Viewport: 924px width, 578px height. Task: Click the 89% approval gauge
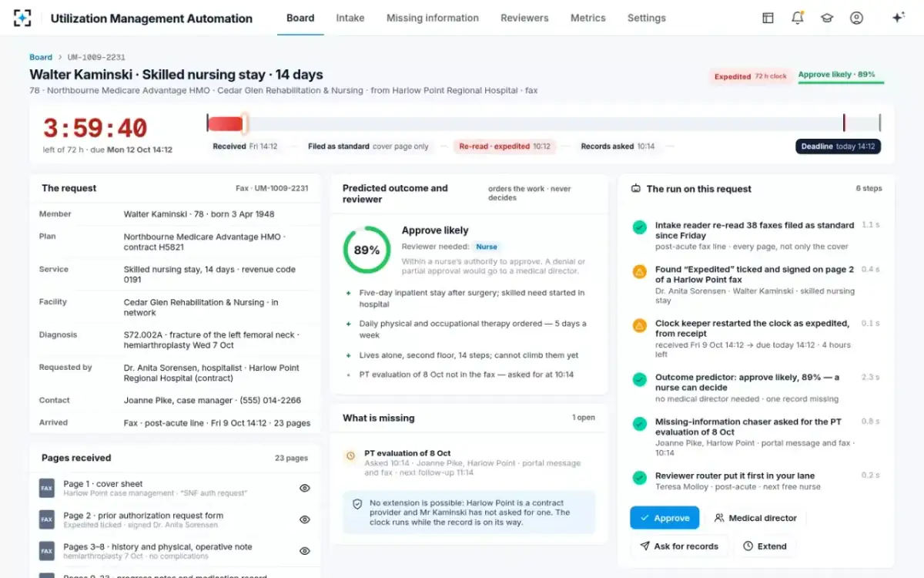(367, 250)
